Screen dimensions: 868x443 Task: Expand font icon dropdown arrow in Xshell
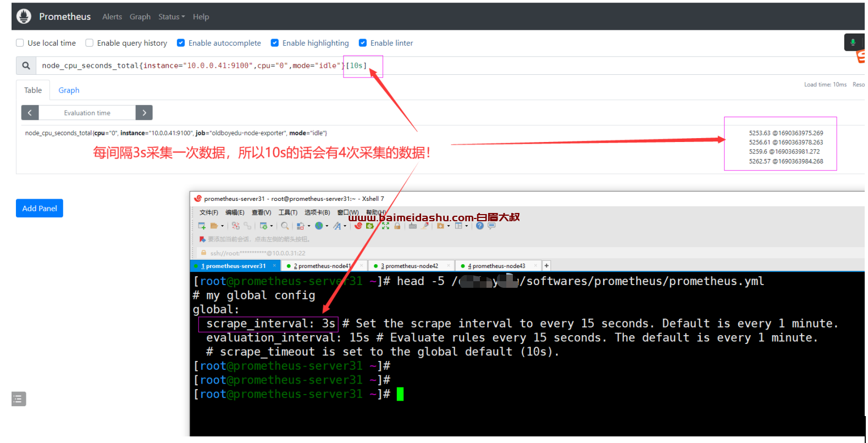[345, 226]
